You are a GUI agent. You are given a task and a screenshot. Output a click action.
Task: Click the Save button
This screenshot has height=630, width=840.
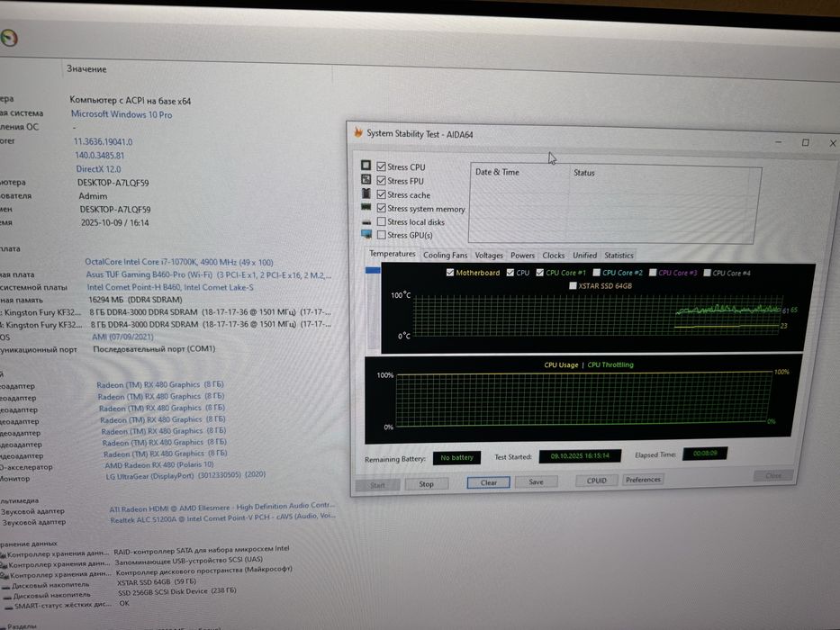point(537,481)
